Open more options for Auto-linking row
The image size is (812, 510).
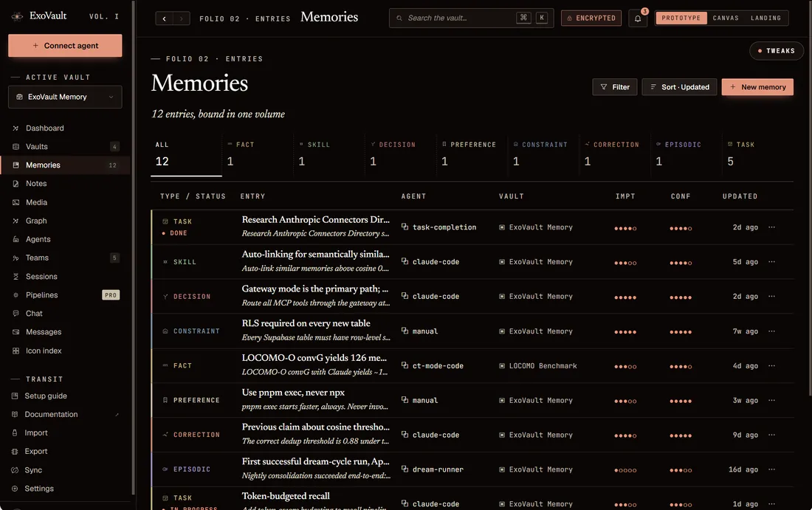tap(771, 262)
